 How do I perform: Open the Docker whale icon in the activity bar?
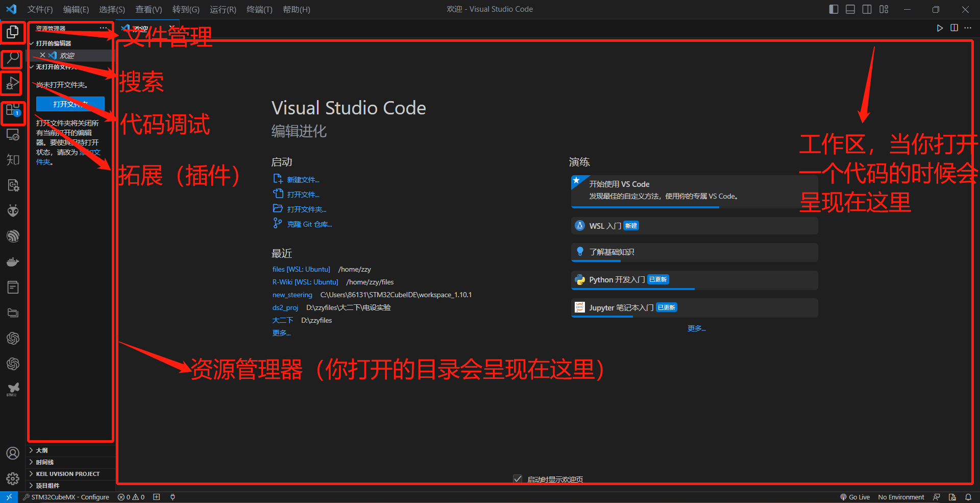click(13, 262)
